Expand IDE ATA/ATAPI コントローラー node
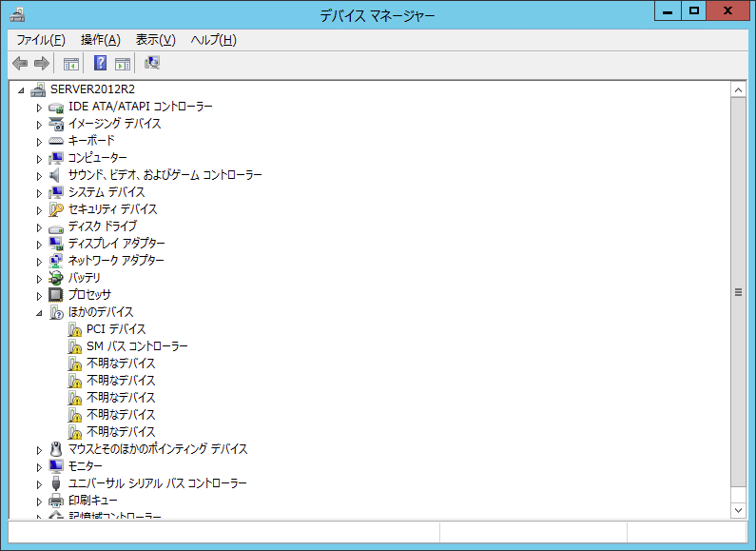This screenshot has height=551, width=756. tap(40, 108)
